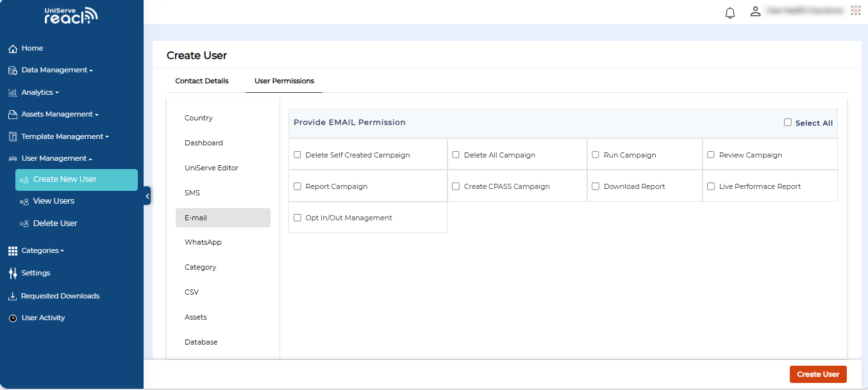This screenshot has height=390, width=868.
Task: Click the Home house icon
Action: coord(12,49)
